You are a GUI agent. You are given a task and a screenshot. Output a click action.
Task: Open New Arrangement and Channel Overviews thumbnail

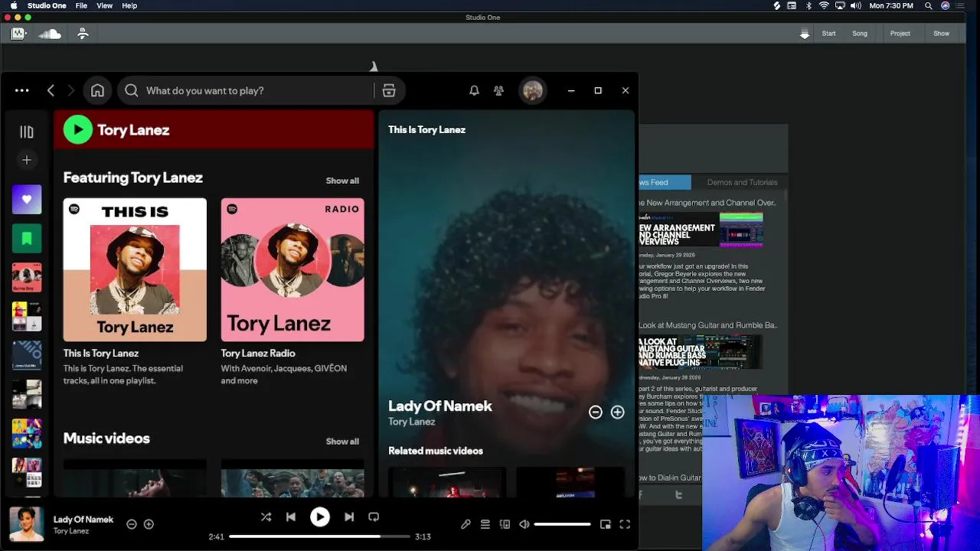pyautogui.click(x=701, y=230)
